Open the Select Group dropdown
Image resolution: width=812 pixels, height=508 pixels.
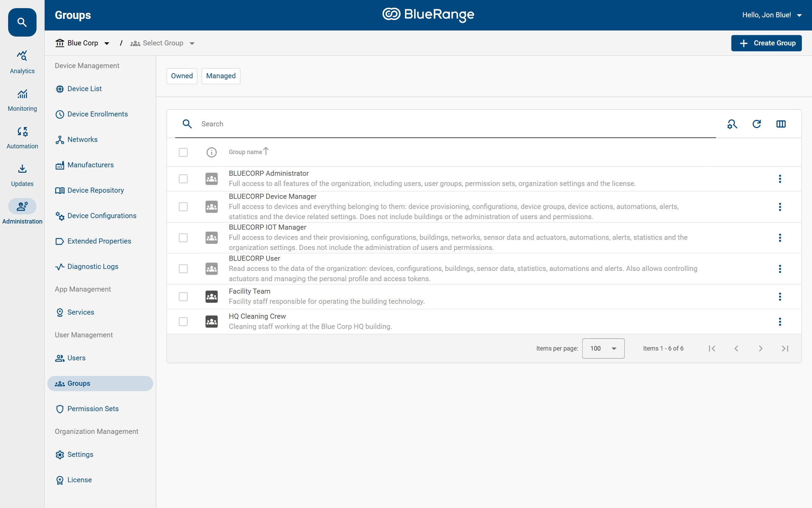[x=162, y=43]
